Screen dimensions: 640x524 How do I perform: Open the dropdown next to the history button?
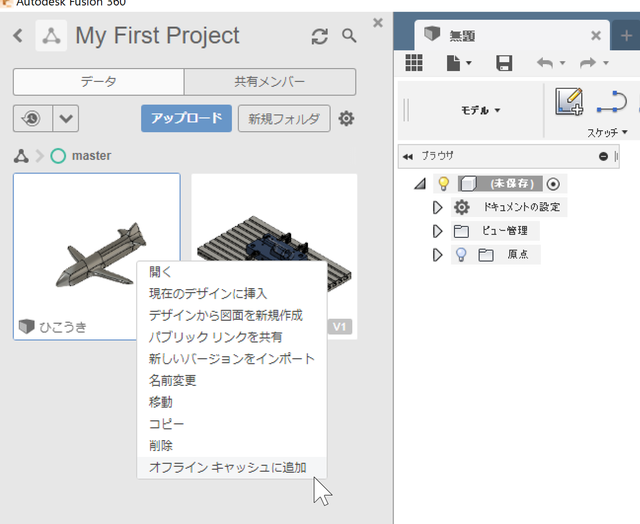[x=66, y=118]
